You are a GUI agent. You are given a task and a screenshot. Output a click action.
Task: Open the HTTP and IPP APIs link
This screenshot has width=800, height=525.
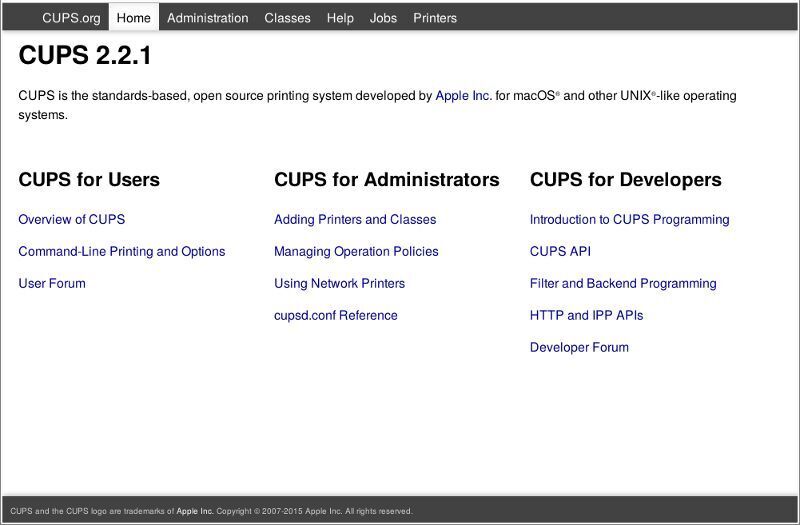586,315
